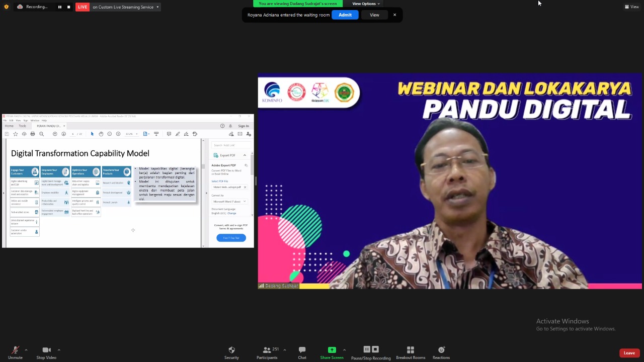Unmute the microphone

pos(15,352)
